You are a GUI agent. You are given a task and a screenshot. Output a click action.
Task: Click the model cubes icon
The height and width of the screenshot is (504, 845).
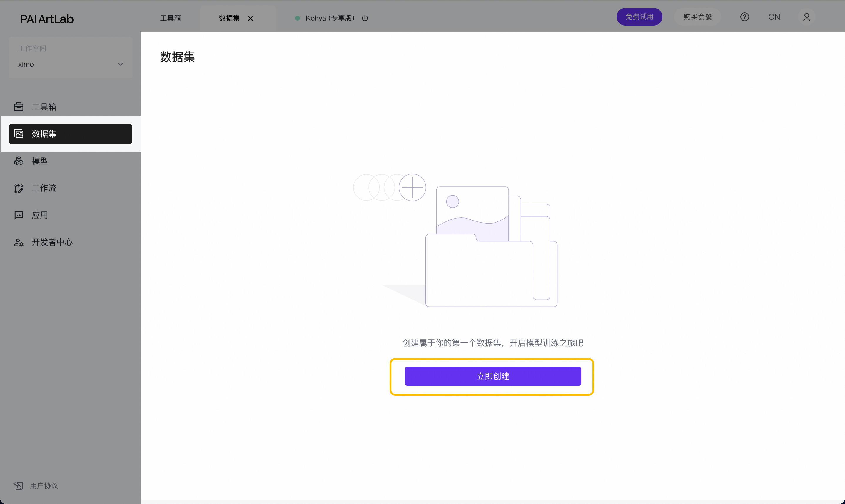click(x=19, y=161)
